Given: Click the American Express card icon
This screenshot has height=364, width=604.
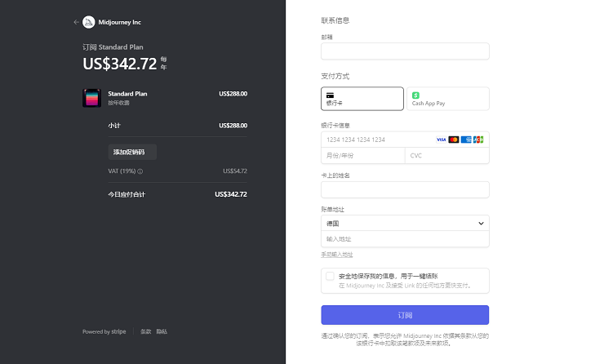Looking at the screenshot, I should (x=466, y=140).
